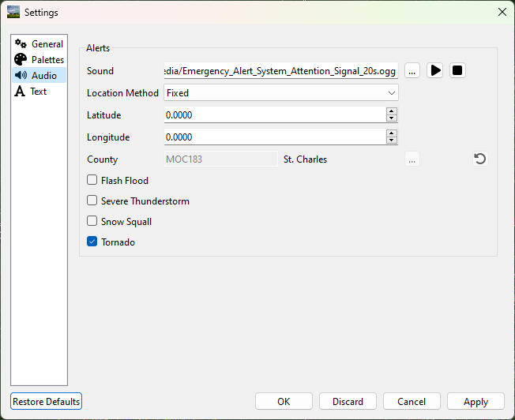Click the Discard button
The height and width of the screenshot is (420, 515).
[x=348, y=401]
